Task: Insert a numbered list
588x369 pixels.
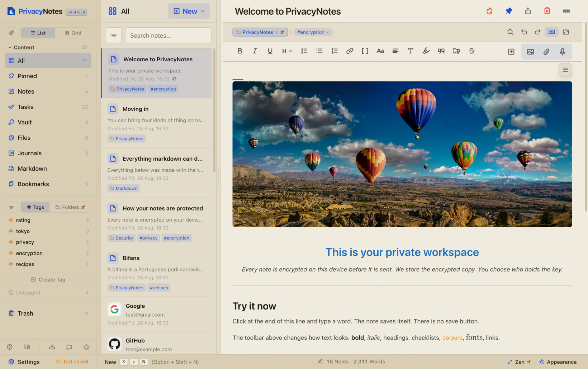Action: pyautogui.click(x=335, y=51)
